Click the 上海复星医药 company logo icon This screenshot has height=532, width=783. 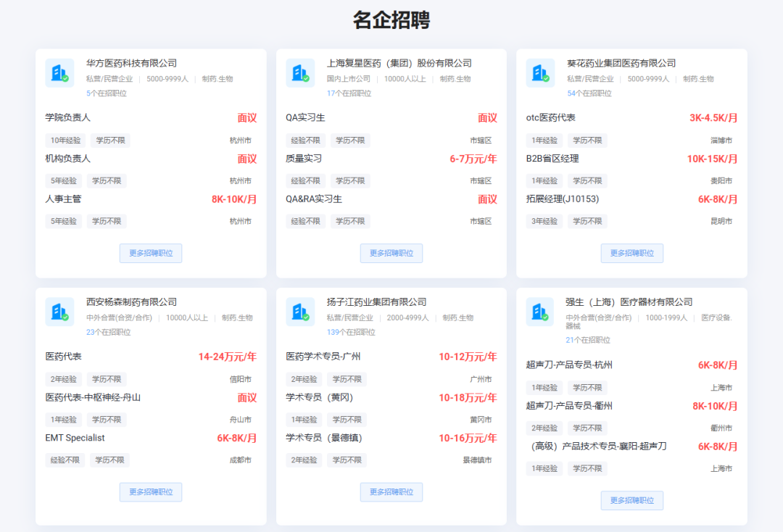pos(300,73)
